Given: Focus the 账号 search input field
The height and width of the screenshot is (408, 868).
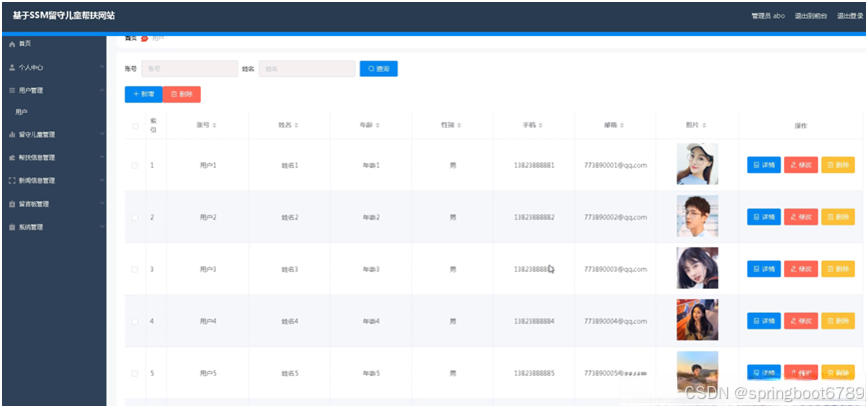Looking at the screenshot, I should click(x=190, y=69).
